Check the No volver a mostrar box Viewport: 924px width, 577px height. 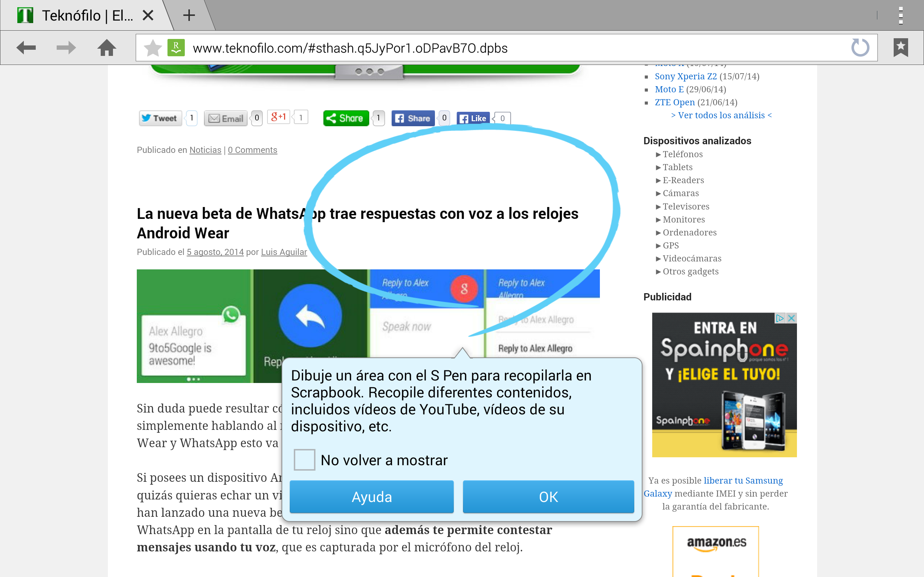304,460
